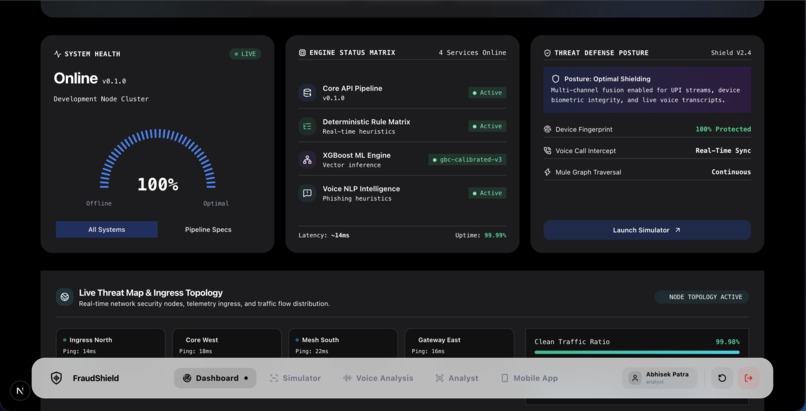Image resolution: width=806 pixels, height=411 pixels.
Task: Click the Analyst tab's scan-face icon
Action: click(x=439, y=378)
